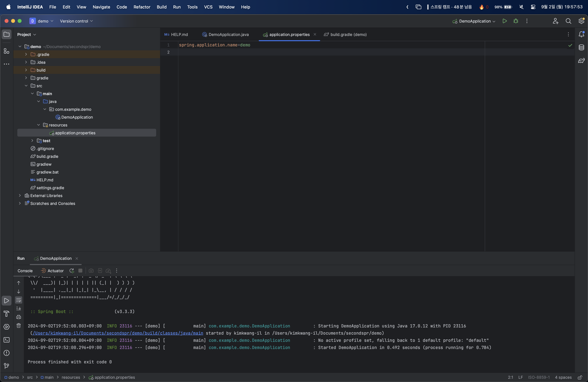The image size is (588, 382).
Task: Expand the build folder in tree
Action: [x=26, y=70]
